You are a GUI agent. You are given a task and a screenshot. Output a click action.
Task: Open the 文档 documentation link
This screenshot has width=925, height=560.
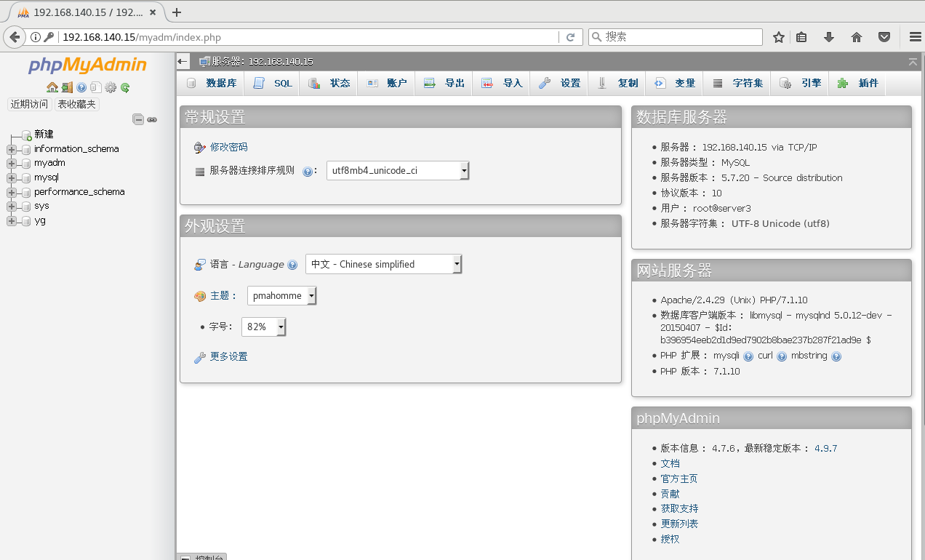(670, 463)
